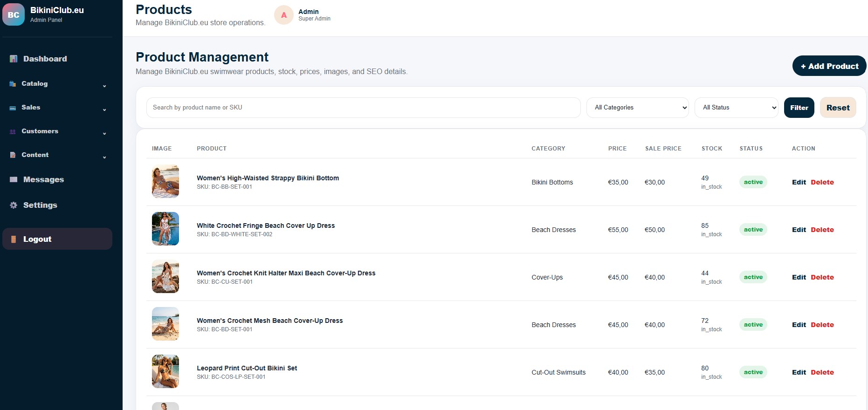
Task: Expand the Catalog menu chevron
Action: [x=104, y=86]
